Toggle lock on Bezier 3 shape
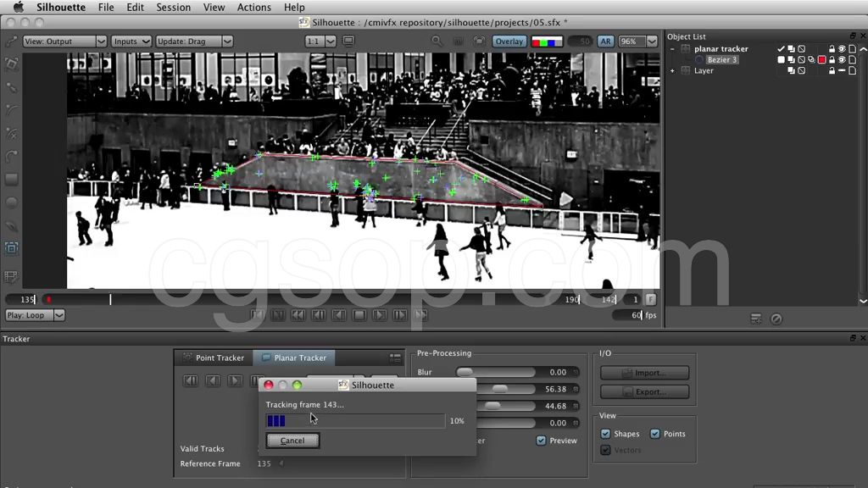The image size is (868, 488). (x=832, y=60)
